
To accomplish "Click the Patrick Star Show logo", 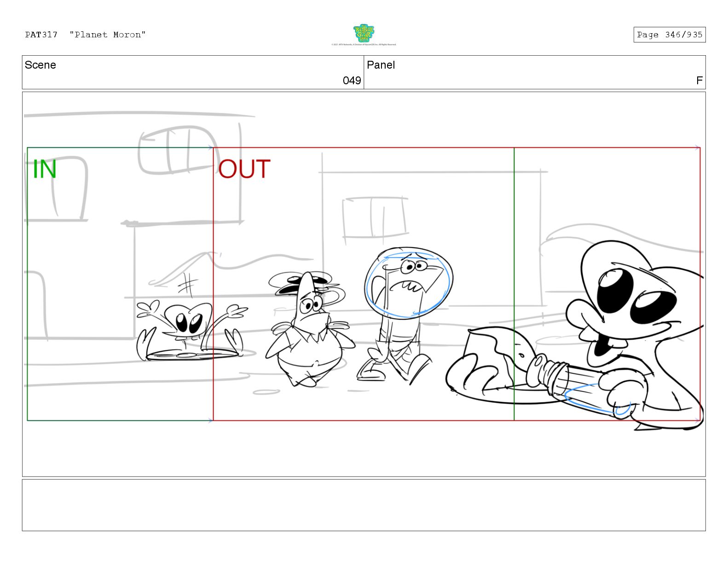I will pos(364,33).
